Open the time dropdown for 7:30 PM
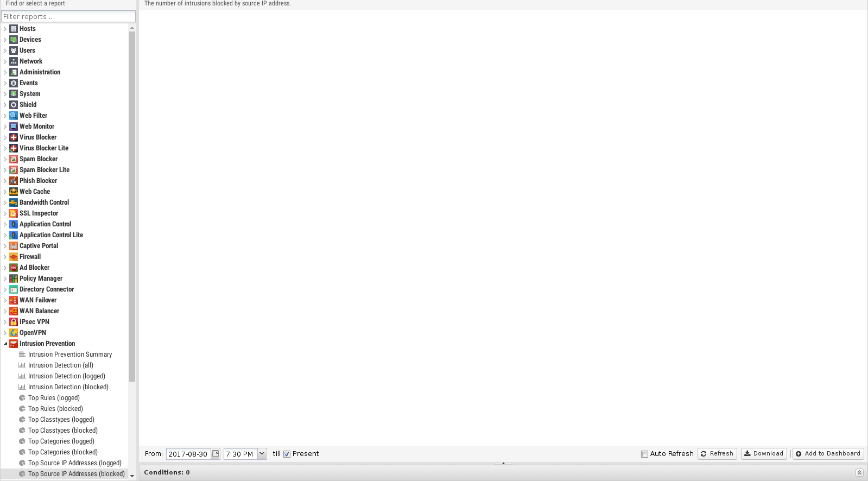This screenshot has height=481, width=868. (x=262, y=454)
